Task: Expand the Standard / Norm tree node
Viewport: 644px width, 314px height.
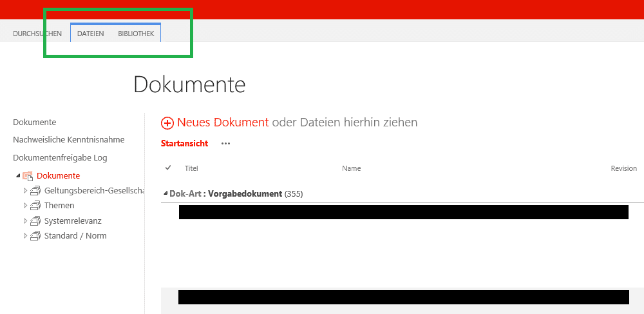Action: tap(26, 236)
